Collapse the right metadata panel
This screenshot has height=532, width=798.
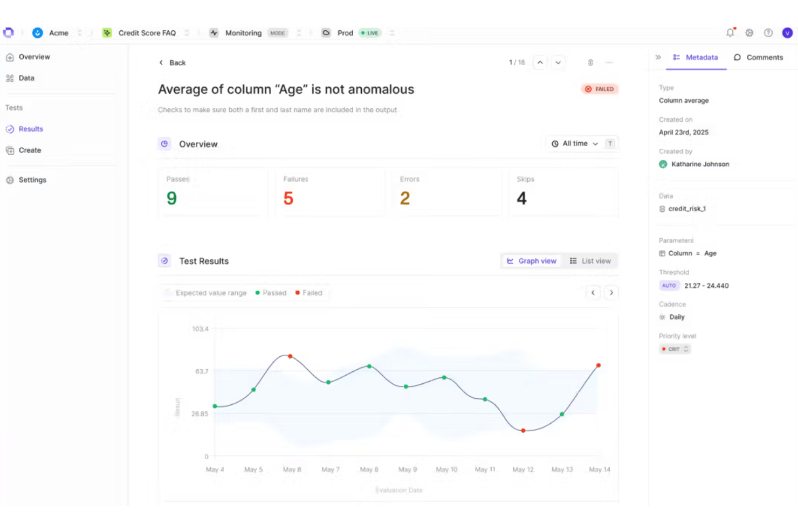click(658, 57)
